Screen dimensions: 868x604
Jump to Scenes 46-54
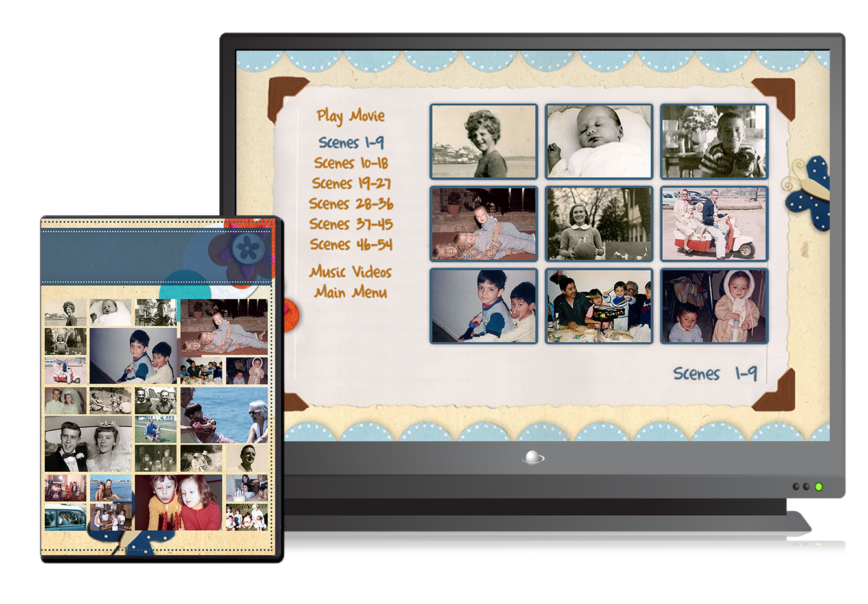351,245
